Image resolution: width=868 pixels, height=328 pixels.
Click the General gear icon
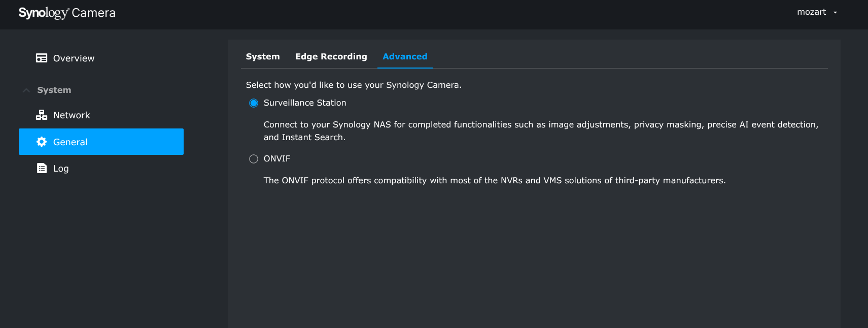(x=42, y=142)
